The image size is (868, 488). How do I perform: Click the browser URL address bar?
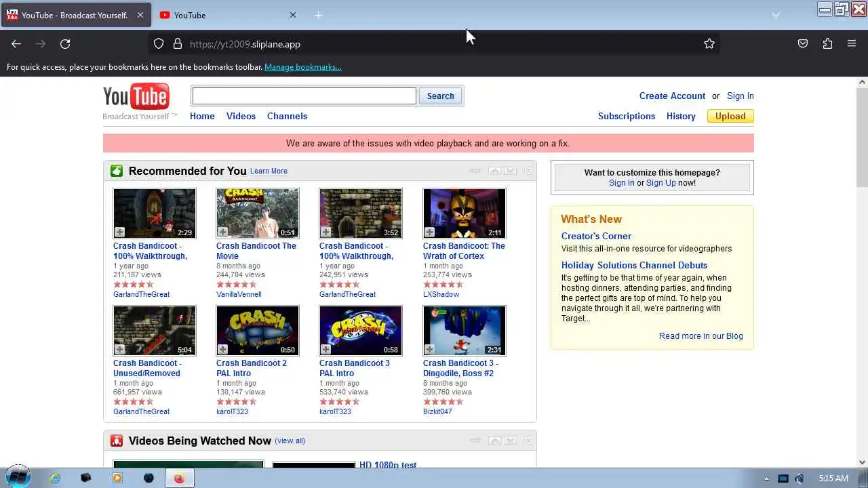(x=434, y=44)
